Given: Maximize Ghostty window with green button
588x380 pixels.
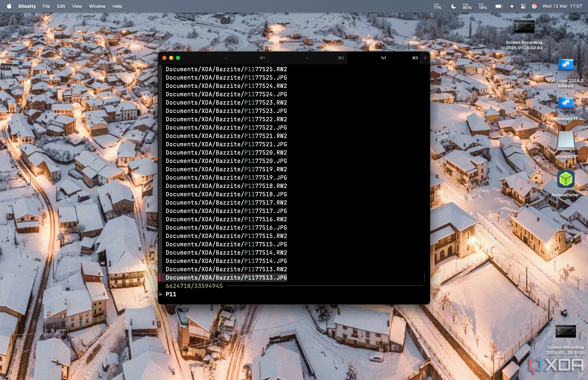Looking at the screenshot, I should [178, 58].
